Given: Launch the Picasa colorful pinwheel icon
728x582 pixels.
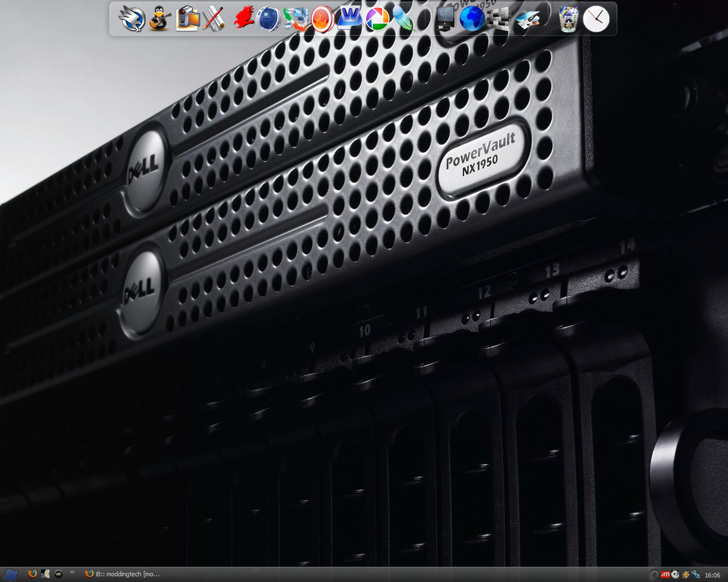Looking at the screenshot, I should pyautogui.click(x=377, y=19).
